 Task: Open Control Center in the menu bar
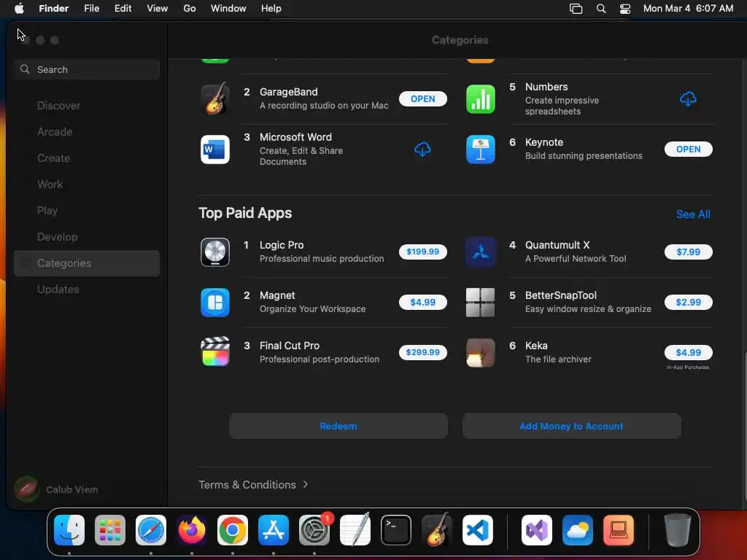tap(625, 9)
